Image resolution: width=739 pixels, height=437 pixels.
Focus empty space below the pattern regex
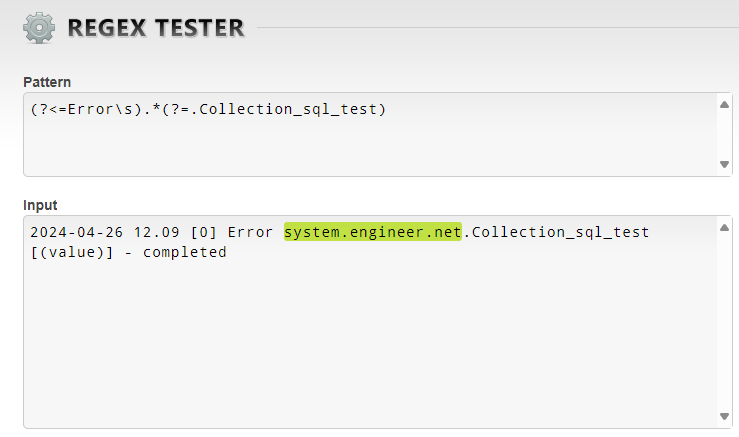pos(370,146)
